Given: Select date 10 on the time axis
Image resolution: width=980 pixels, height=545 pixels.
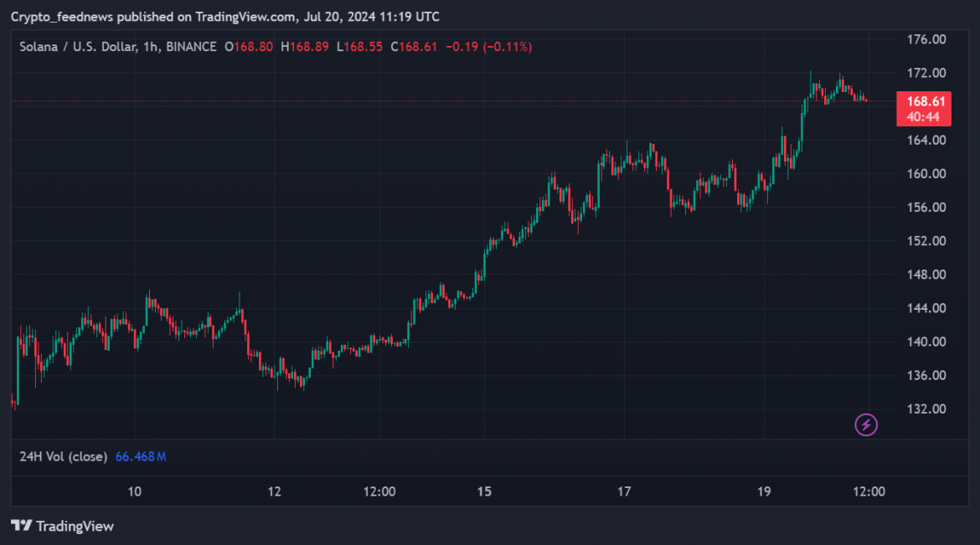Looking at the screenshot, I should click(x=134, y=491).
